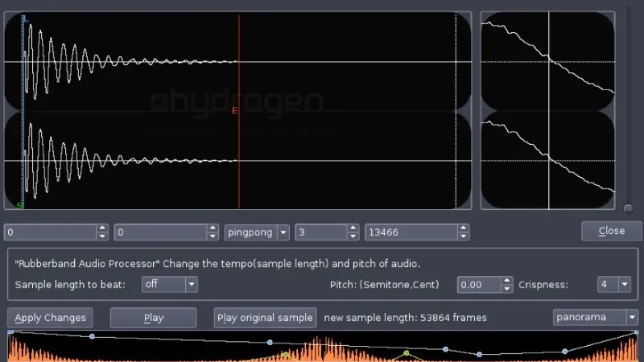Screen dimensions: 644x362
Task: Click the Rubberband Audio Processor description text
Action: [217, 264]
